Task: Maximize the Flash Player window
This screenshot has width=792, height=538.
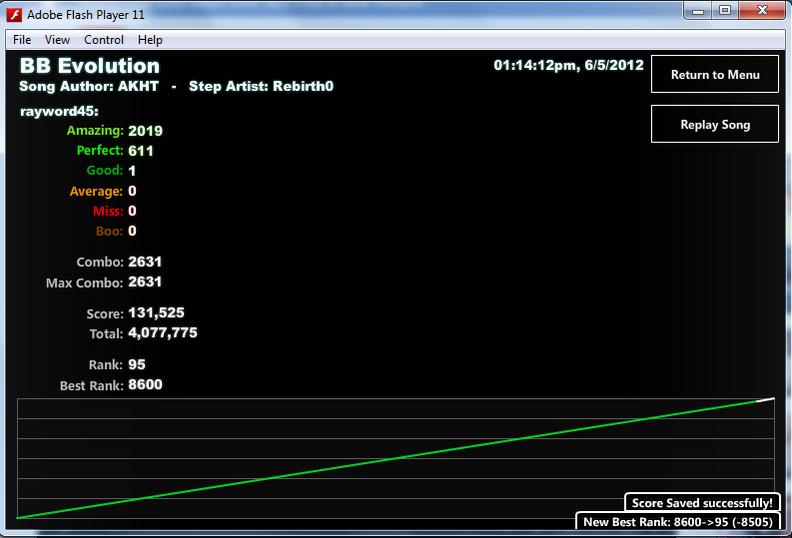Action: [x=725, y=11]
